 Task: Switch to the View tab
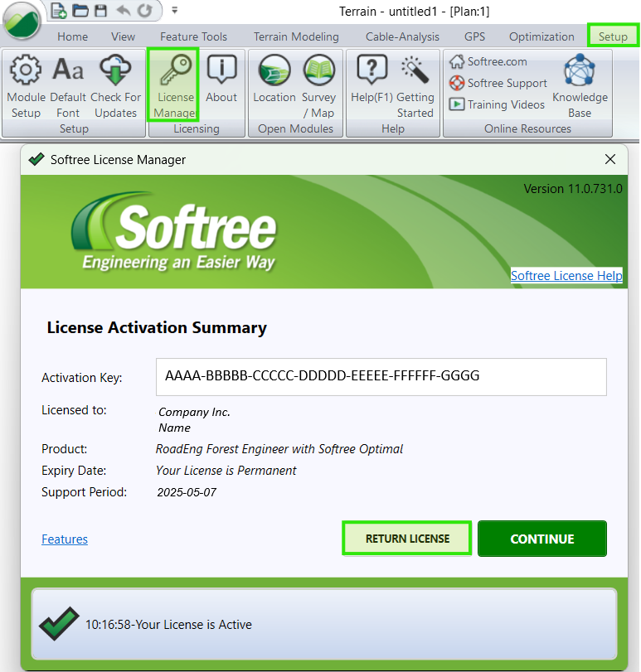[x=123, y=36]
